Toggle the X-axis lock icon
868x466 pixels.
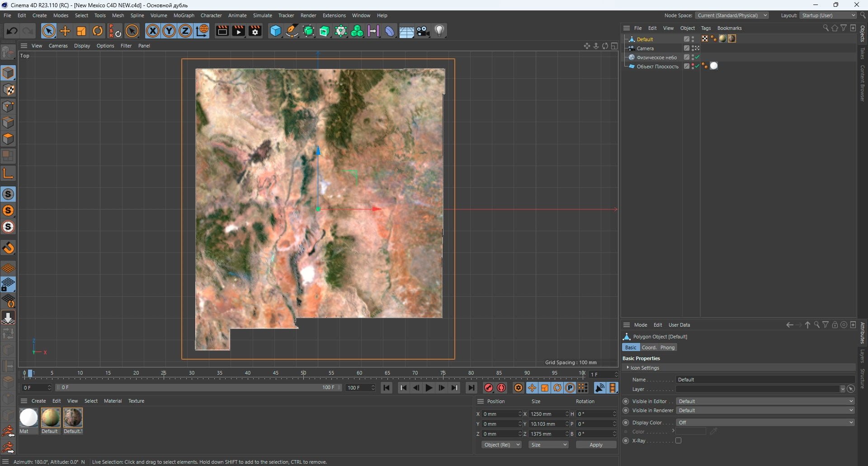tap(153, 31)
